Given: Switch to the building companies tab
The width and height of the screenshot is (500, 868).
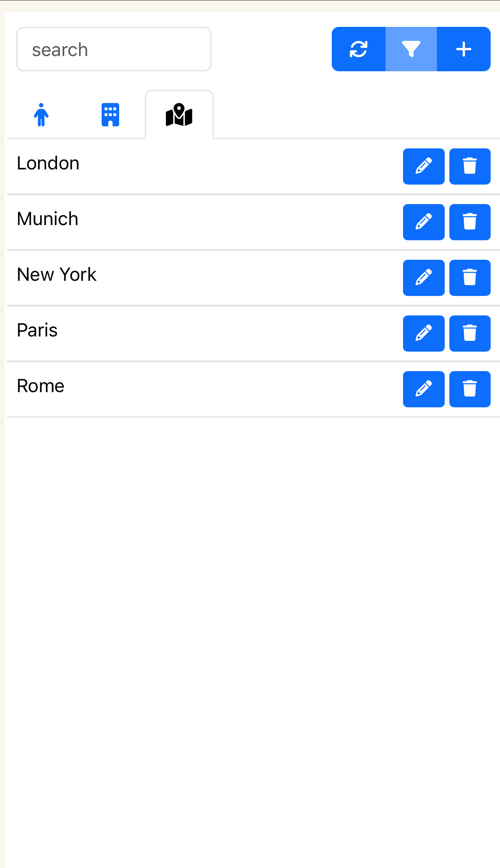Looking at the screenshot, I should click(110, 114).
